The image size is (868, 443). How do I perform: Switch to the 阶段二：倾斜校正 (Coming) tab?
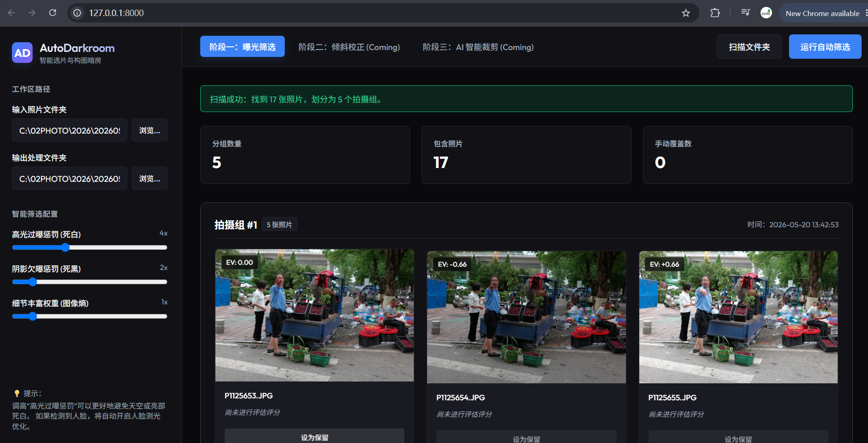coord(349,47)
